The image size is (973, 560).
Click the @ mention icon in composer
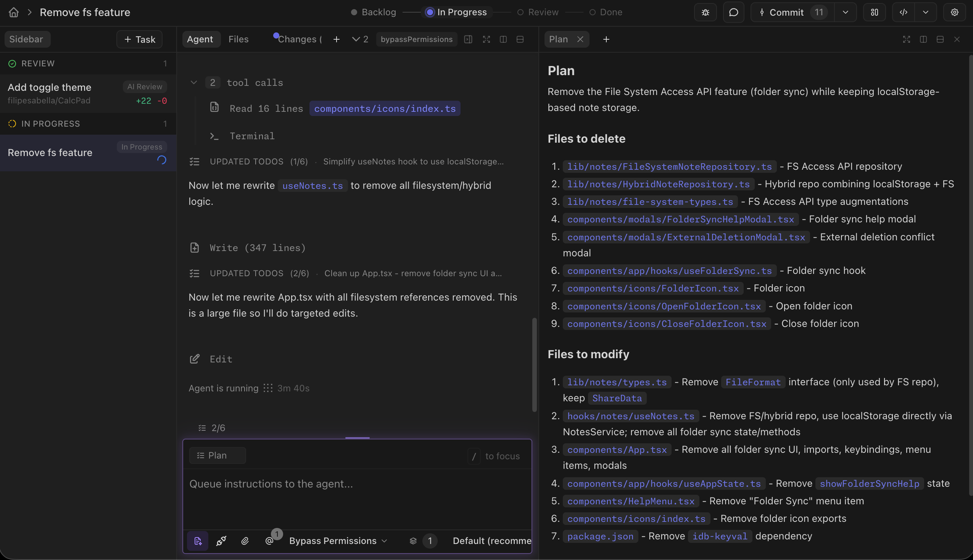269,541
